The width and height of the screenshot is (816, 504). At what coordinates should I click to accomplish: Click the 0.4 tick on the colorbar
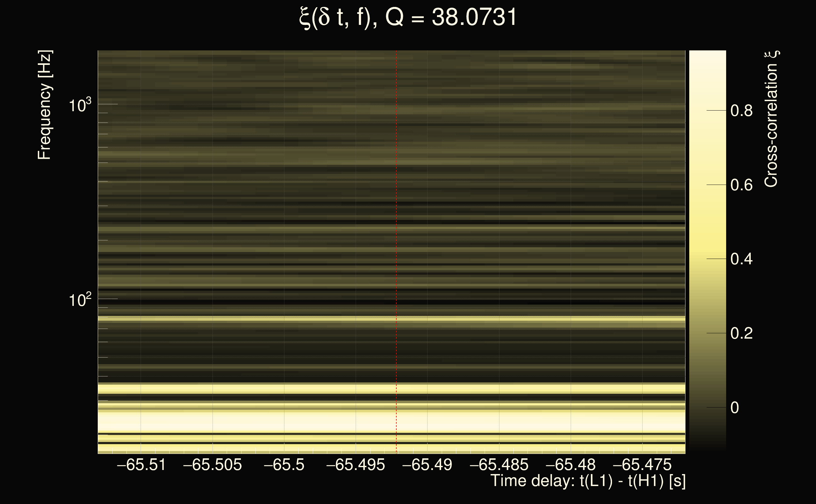coord(741,259)
